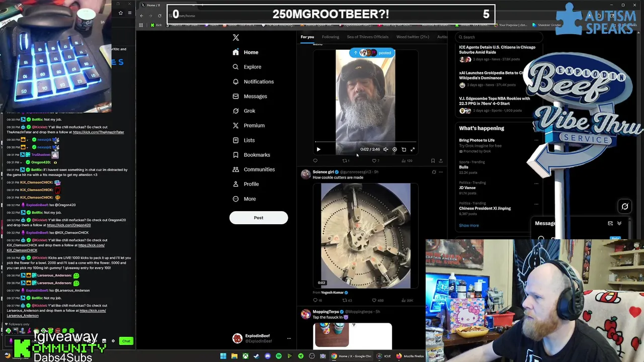Enter fullscreen on the bearded man video
The height and width of the screenshot is (362, 644).
413,149
